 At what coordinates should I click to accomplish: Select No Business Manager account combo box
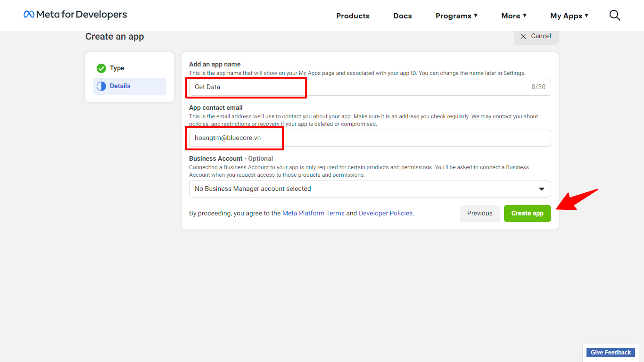pos(363,189)
